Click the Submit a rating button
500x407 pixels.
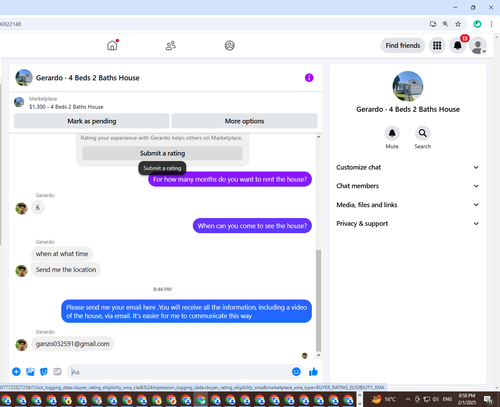[x=162, y=153]
